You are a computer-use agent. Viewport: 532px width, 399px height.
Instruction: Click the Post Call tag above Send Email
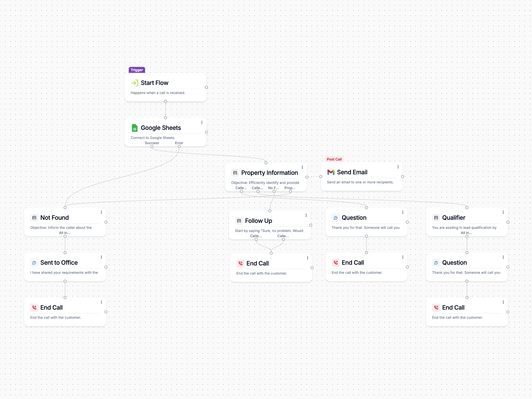click(x=334, y=159)
